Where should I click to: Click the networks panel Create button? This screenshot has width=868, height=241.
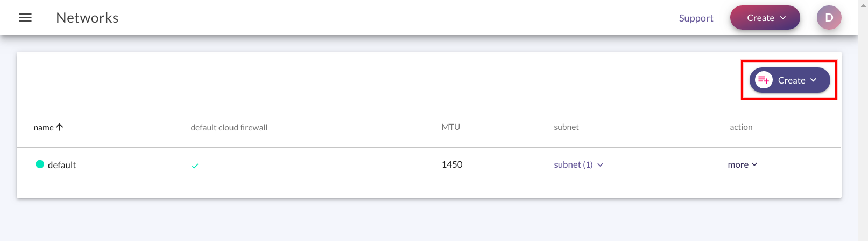click(x=789, y=80)
